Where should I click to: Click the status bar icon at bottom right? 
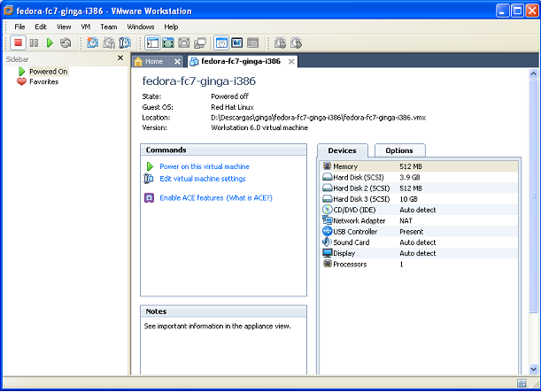point(522,383)
